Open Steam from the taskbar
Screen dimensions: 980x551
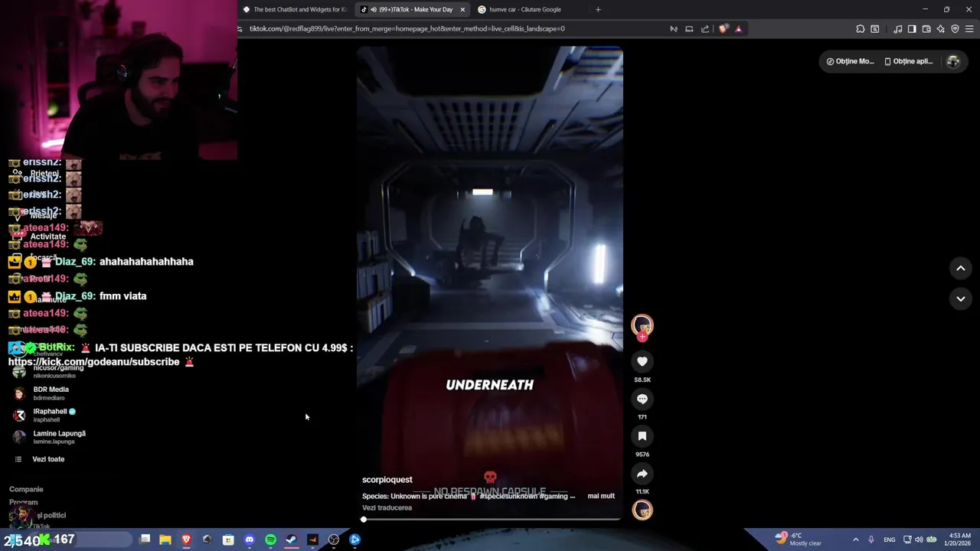point(292,540)
